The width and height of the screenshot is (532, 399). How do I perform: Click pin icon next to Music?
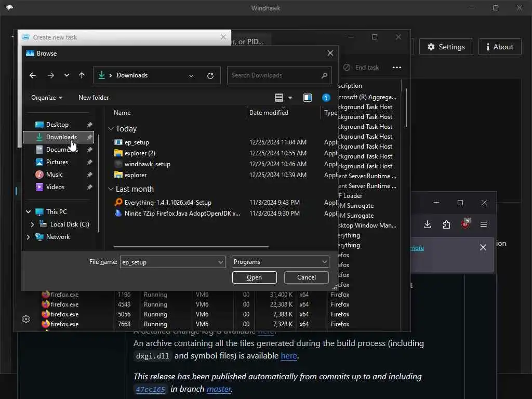[x=89, y=175]
